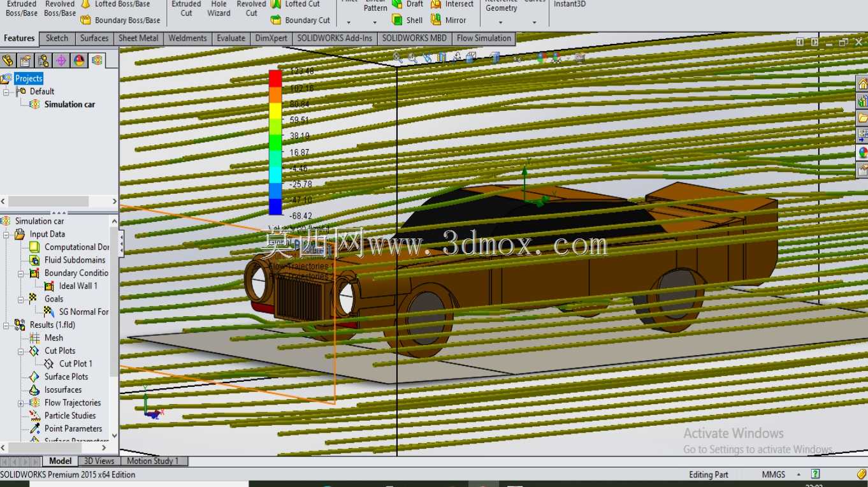Select Surface Plots in results tree
The width and height of the screenshot is (868, 487).
click(x=59, y=377)
